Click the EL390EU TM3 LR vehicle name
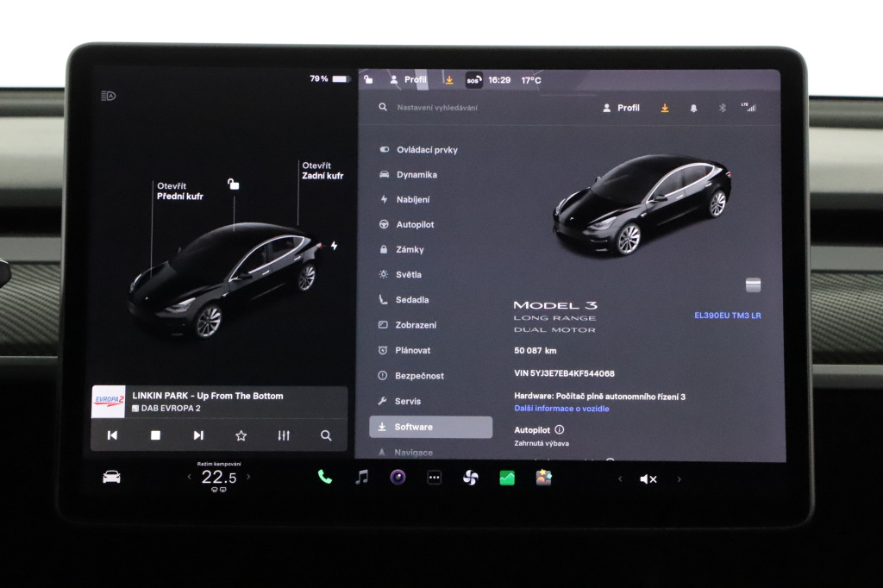Image resolution: width=883 pixels, height=588 pixels. pyautogui.click(x=728, y=316)
